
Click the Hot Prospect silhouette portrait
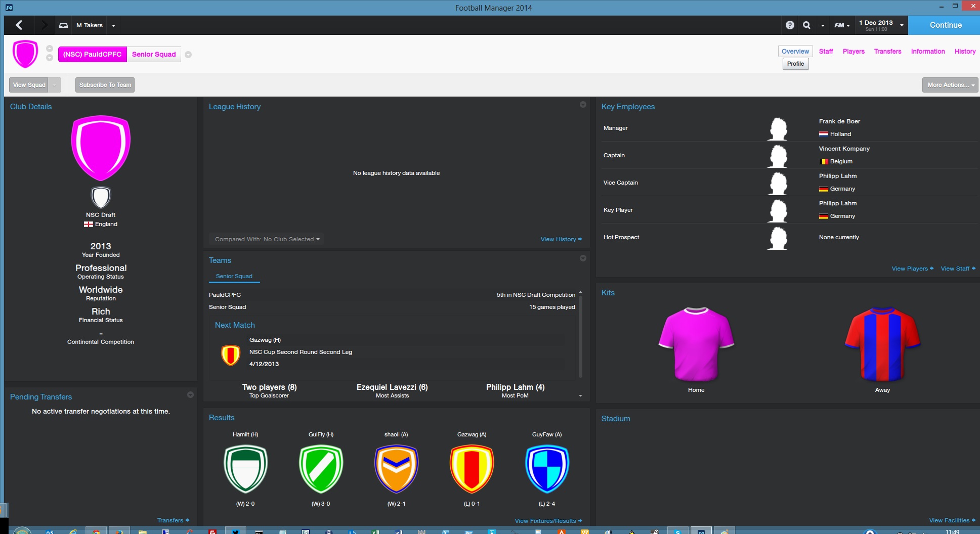point(778,238)
